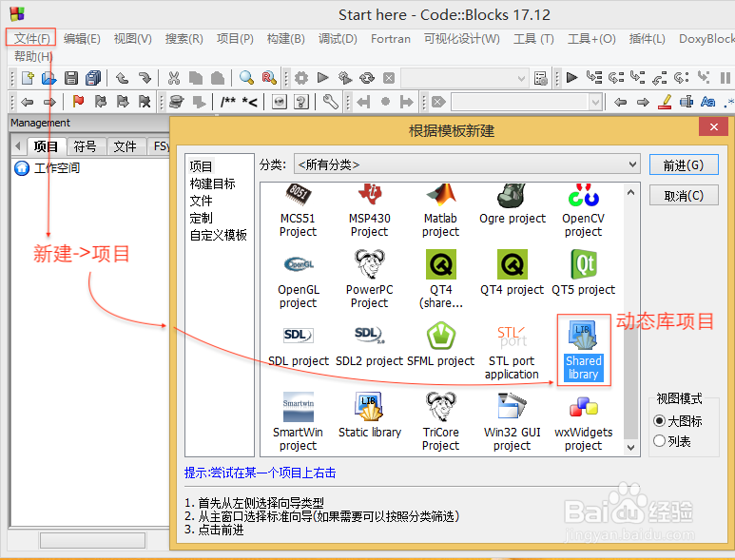Select the SDL2 project template
Screen dimensions: 735x560
click(369, 344)
